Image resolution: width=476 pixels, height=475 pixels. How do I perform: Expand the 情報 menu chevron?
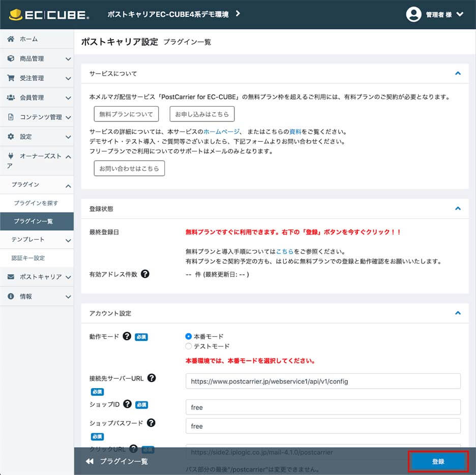[68, 297]
